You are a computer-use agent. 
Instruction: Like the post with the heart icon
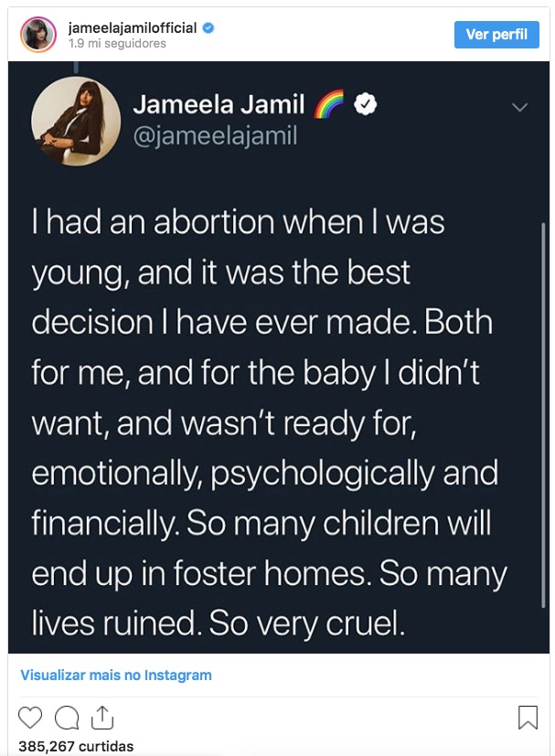30,717
